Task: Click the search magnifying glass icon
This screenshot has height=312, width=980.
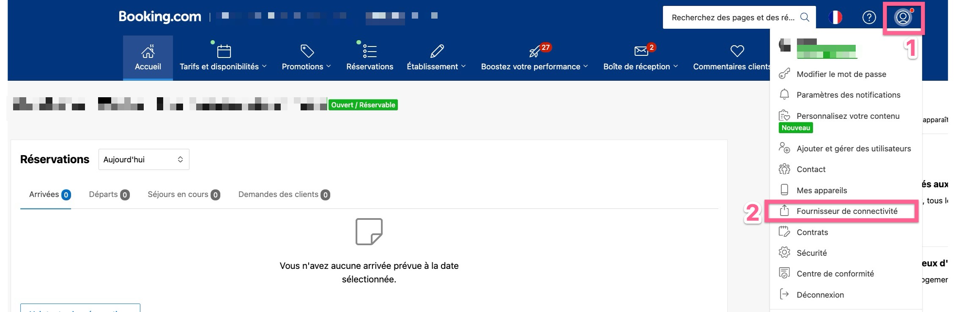Action: click(x=805, y=17)
